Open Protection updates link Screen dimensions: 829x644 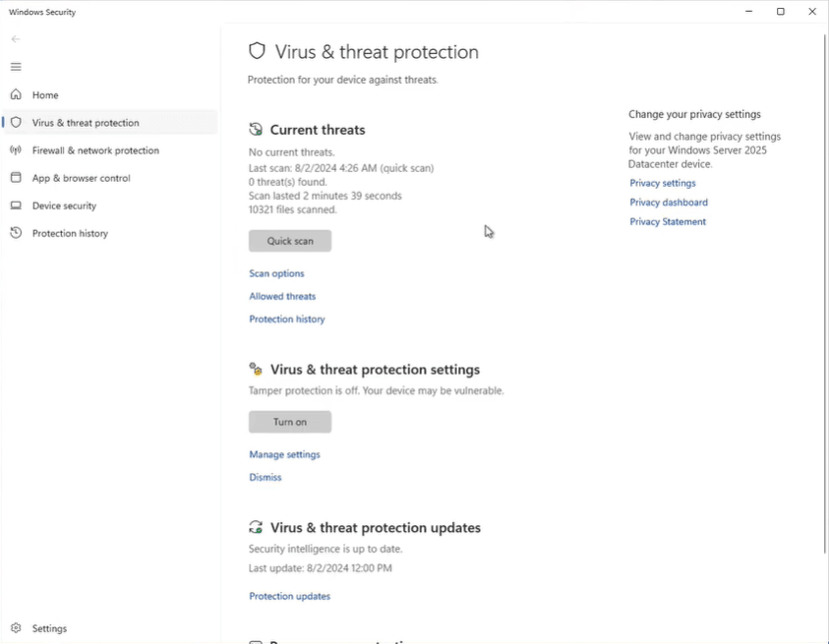(289, 596)
